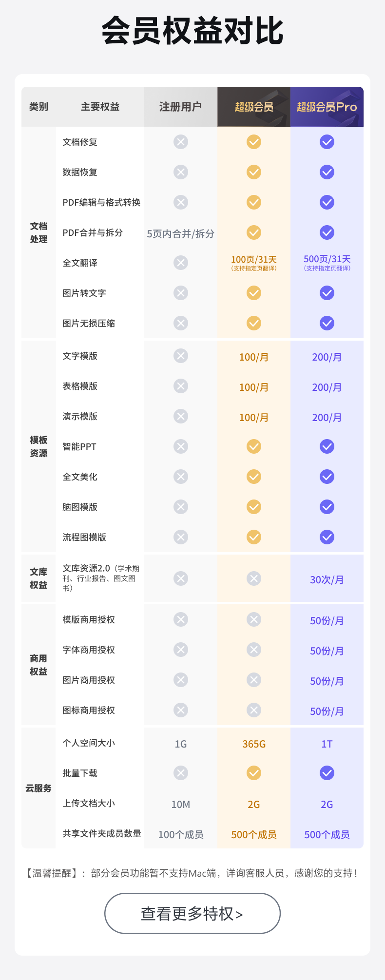Click gray X for 文库资源2.0 under 超级会员
Screen dimensions: 385x980
click(x=254, y=578)
